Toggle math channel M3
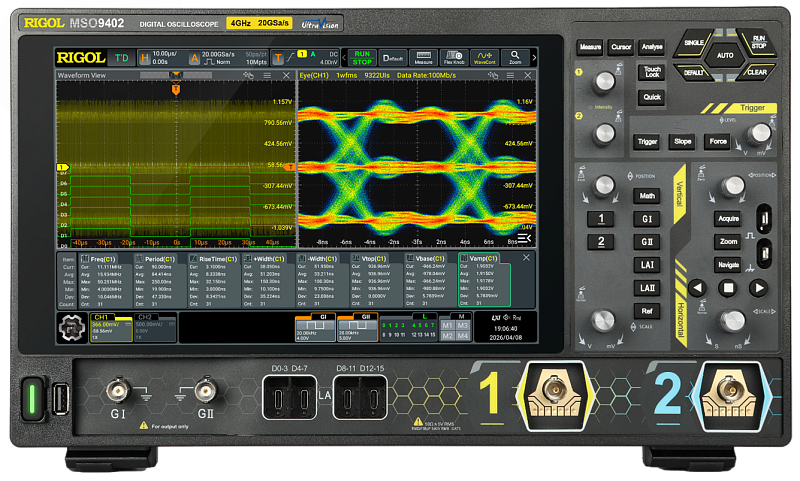The width and height of the screenshot is (800, 481). [463, 325]
